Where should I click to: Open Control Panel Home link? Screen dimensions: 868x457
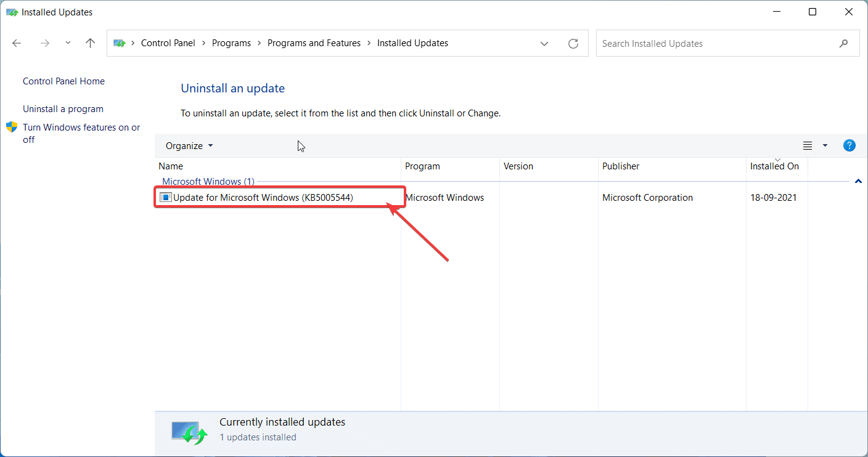(63, 81)
